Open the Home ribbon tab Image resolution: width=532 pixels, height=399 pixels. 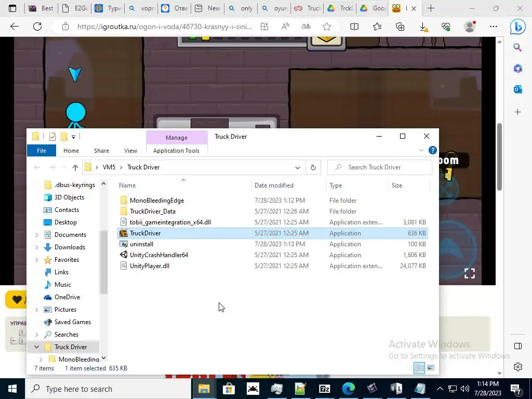71,151
